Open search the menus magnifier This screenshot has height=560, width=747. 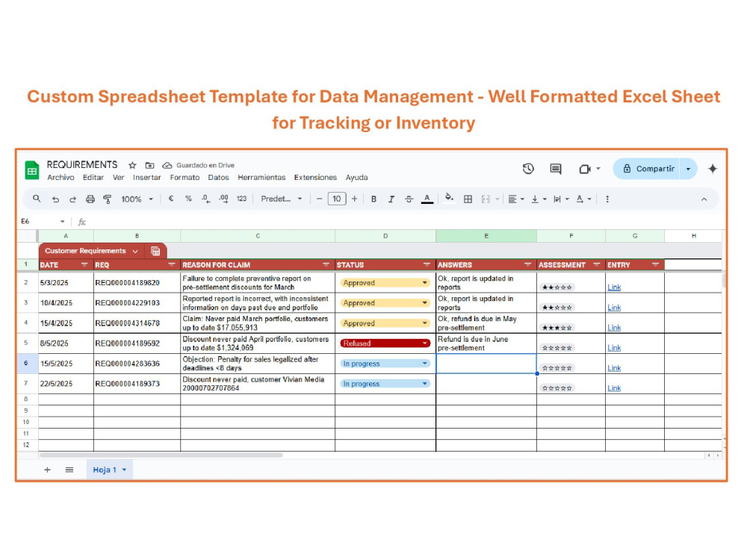pos(37,199)
